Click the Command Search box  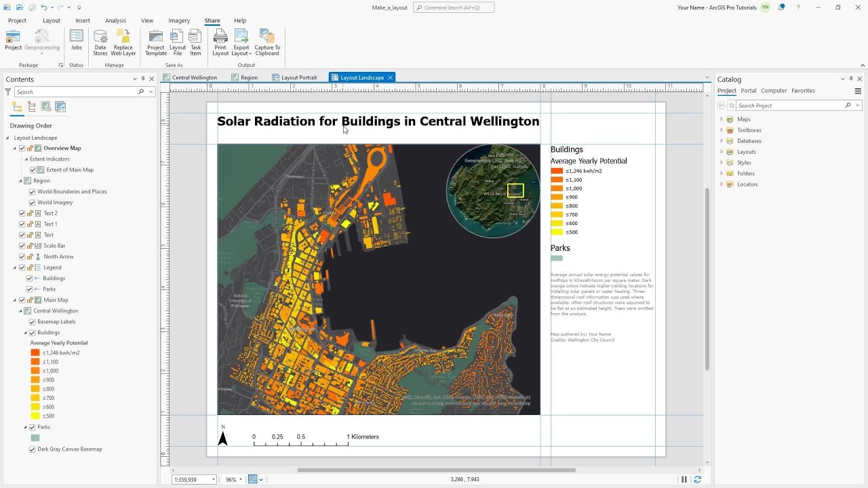coord(454,7)
